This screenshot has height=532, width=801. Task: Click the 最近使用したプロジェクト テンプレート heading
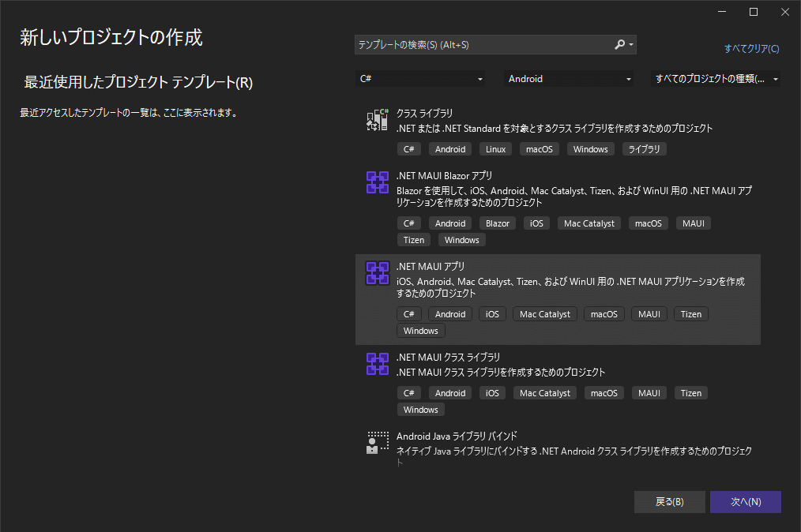(x=138, y=82)
